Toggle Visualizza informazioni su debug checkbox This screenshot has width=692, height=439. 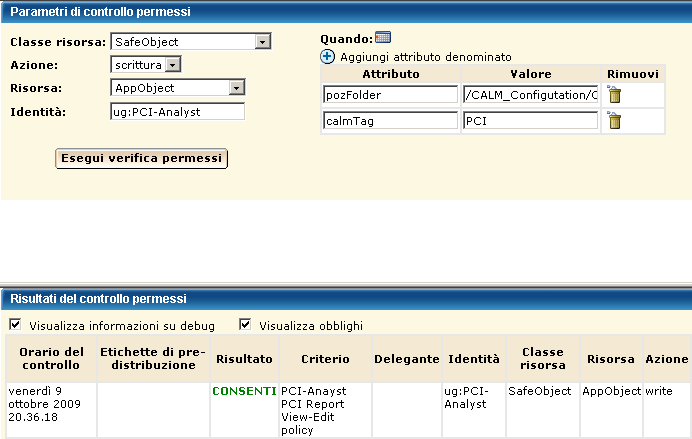coord(15,325)
